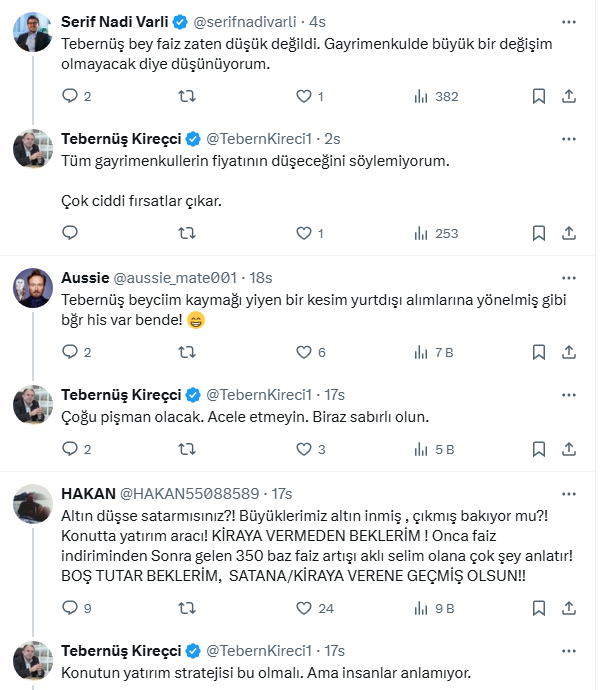
Task: Like Serif Nadi Varli's tweet
Action: pyautogui.click(x=304, y=96)
